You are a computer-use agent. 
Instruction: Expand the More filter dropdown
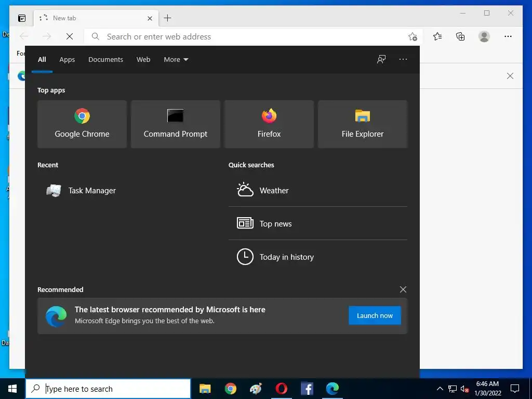tap(176, 59)
